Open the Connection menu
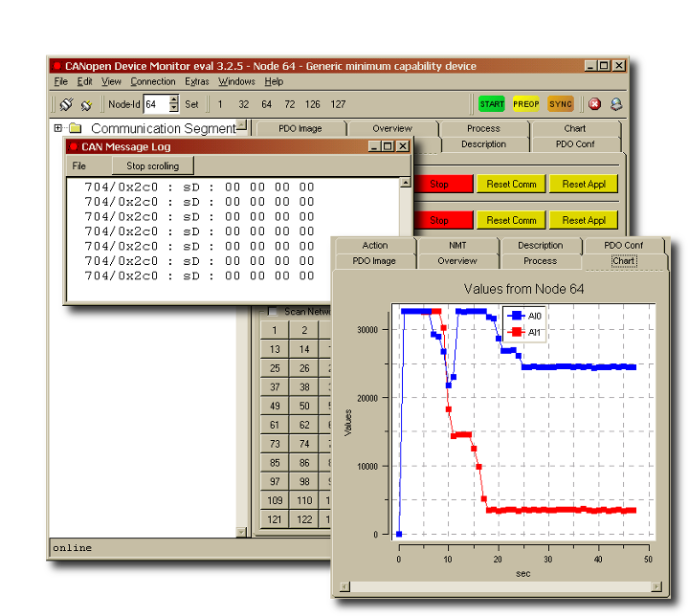The width and height of the screenshot is (689, 616). [x=152, y=81]
